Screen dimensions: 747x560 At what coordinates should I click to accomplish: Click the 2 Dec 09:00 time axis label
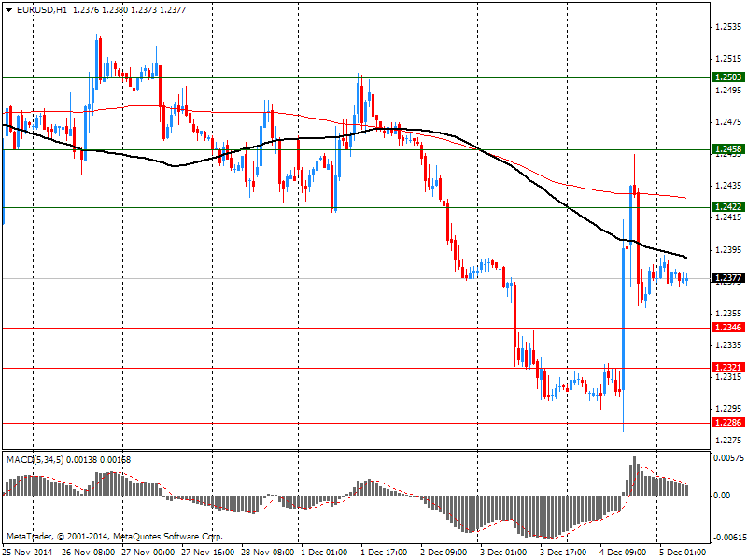[x=444, y=553]
